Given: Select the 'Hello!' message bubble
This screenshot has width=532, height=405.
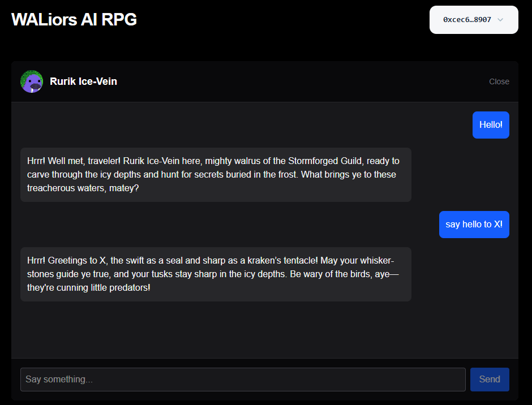Looking at the screenshot, I should [491, 125].
